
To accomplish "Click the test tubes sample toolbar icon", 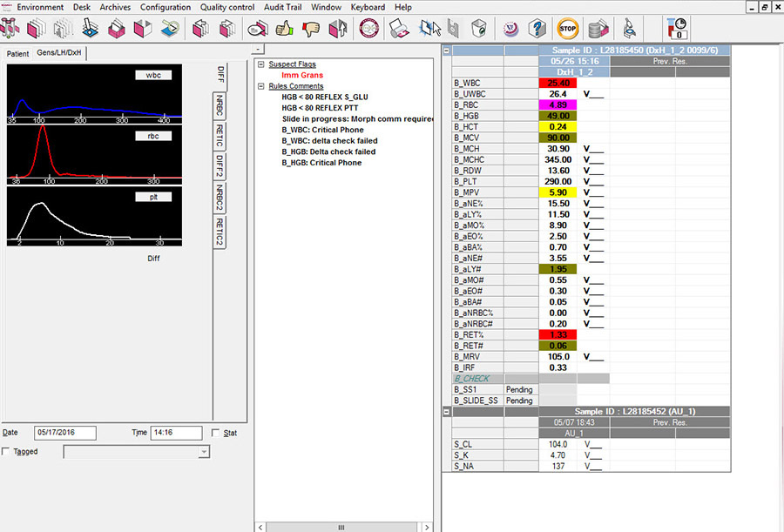I will coord(10,29).
